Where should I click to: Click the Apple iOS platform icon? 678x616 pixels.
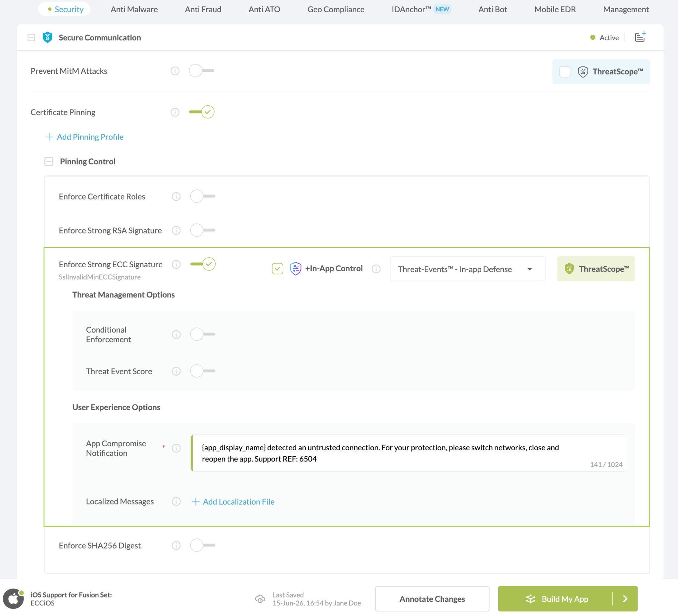point(14,598)
